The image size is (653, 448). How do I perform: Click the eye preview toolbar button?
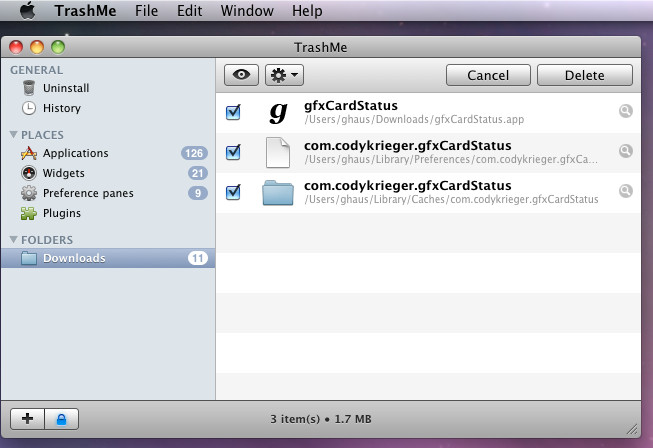(242, 75)
